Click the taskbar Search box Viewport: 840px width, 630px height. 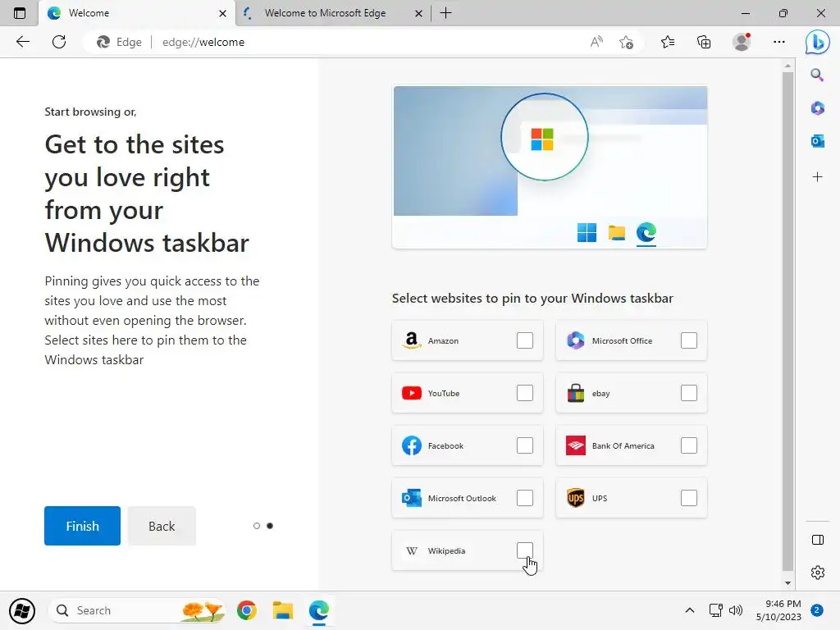(x=137, y=610)
